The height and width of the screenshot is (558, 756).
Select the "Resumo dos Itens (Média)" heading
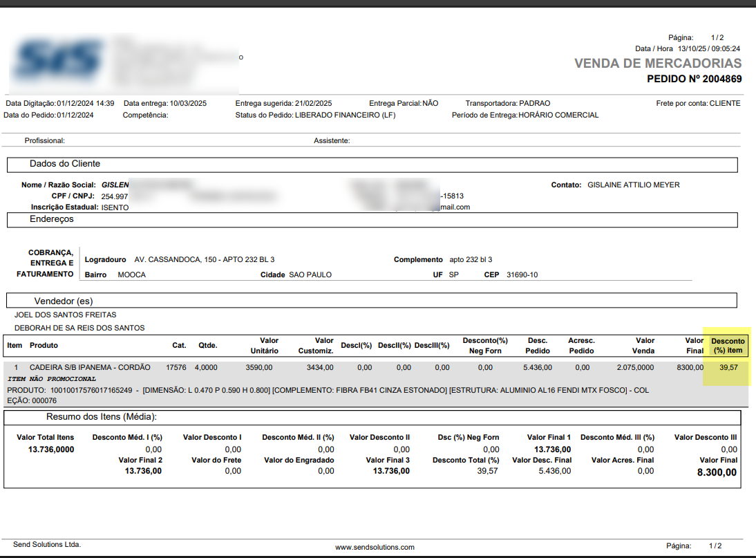[101, 417]
